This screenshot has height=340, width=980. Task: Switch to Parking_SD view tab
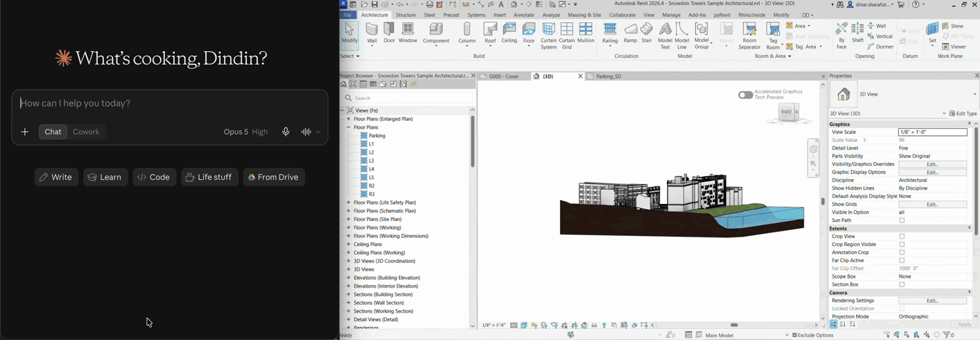[x=608, y=76]
